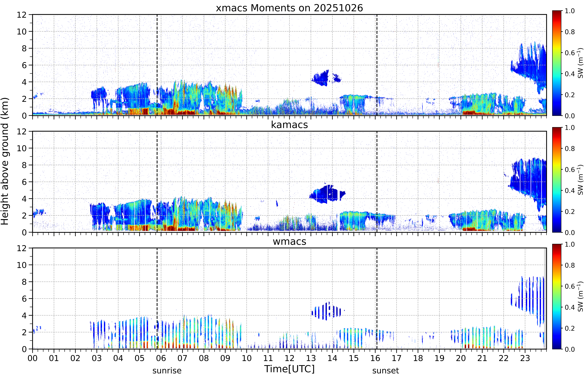Click the "Time[UTC]" x-axis label

(x=289, y=369)
